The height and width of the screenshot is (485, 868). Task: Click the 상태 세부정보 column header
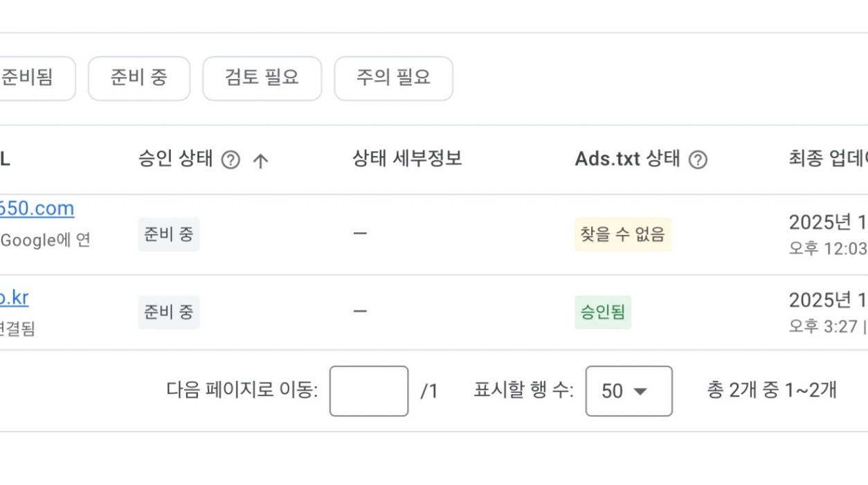pos(407,159)
